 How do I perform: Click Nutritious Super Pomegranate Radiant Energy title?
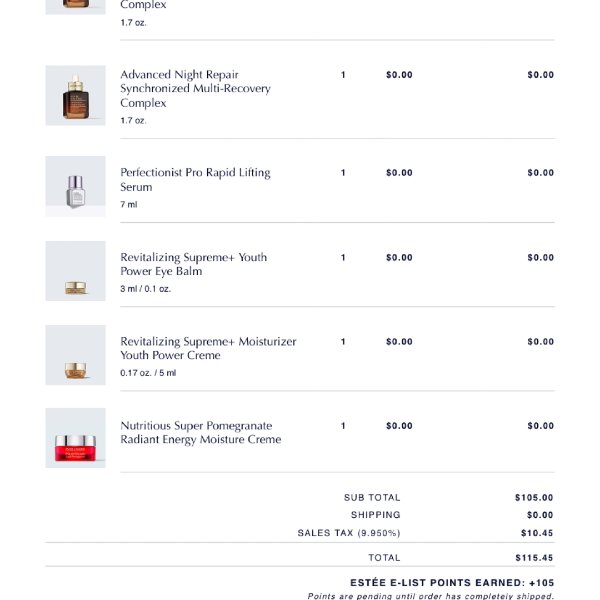201,432
